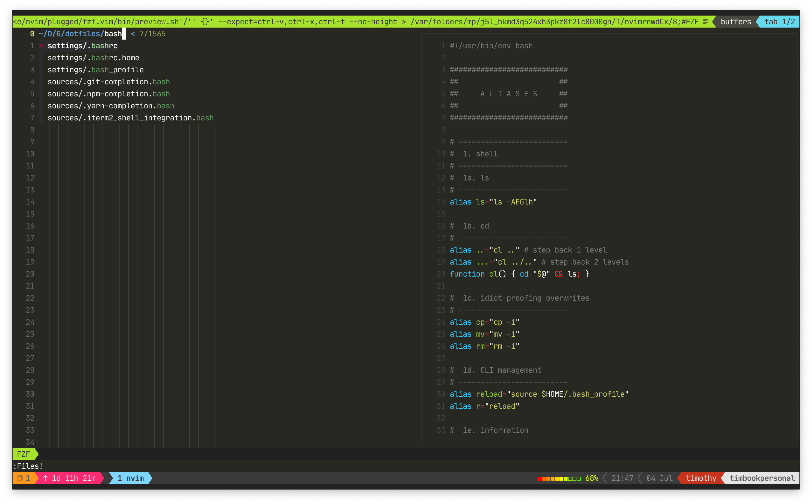Pick sources/.npm-completion.bash file

point(109,94)
